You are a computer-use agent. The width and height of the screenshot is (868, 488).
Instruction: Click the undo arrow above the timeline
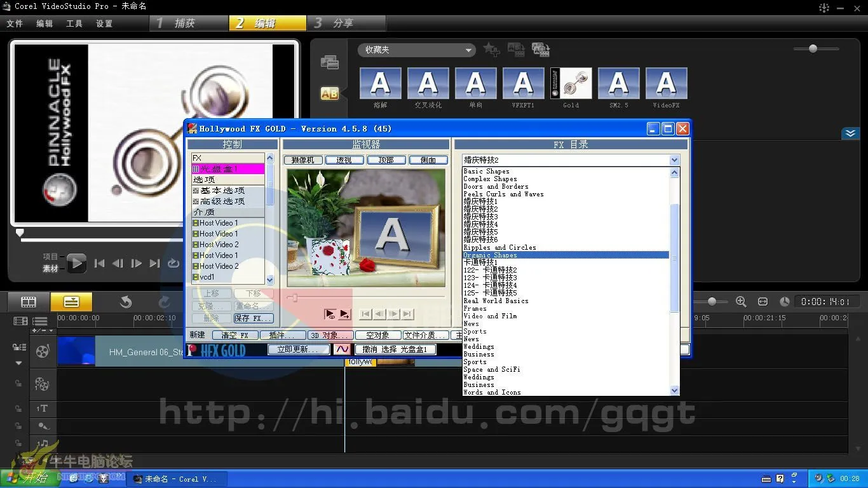coord(126,302)
